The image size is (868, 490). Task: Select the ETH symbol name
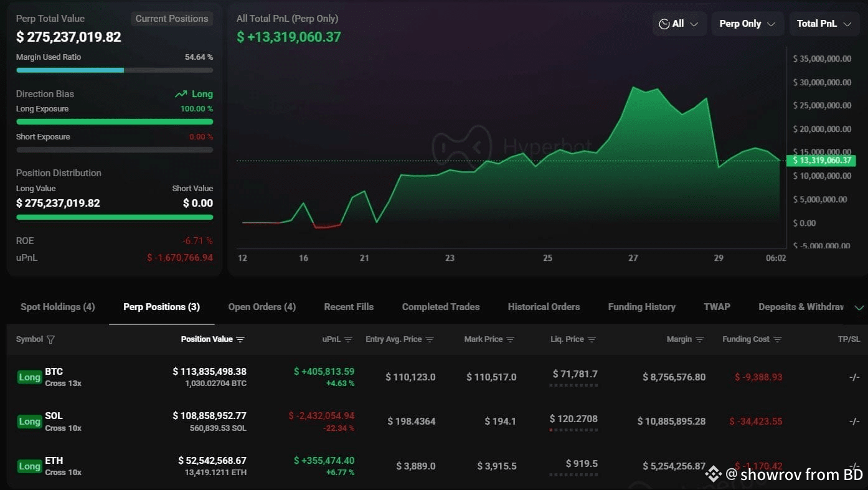[x=54, y=461]
